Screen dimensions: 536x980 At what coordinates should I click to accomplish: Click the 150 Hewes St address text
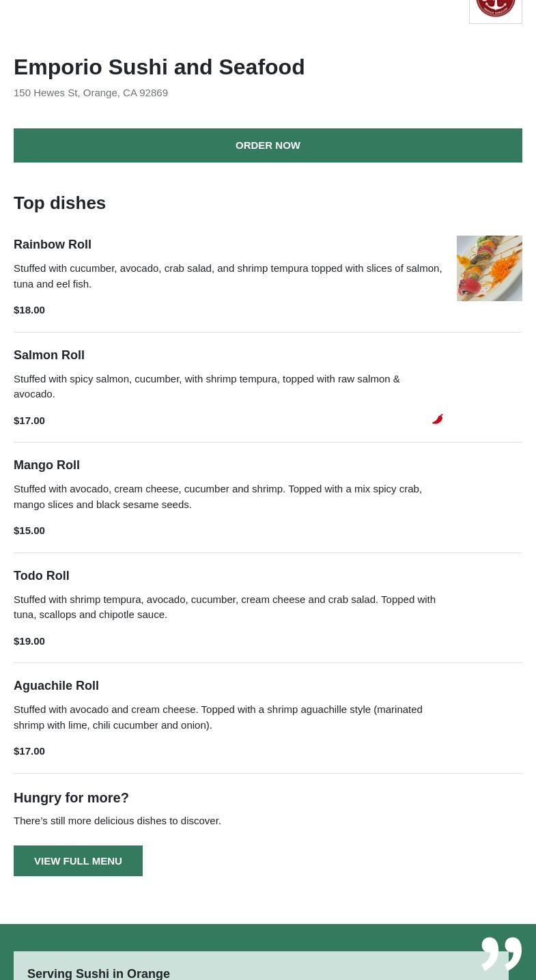pyautogui.click(x=91, y=93)
